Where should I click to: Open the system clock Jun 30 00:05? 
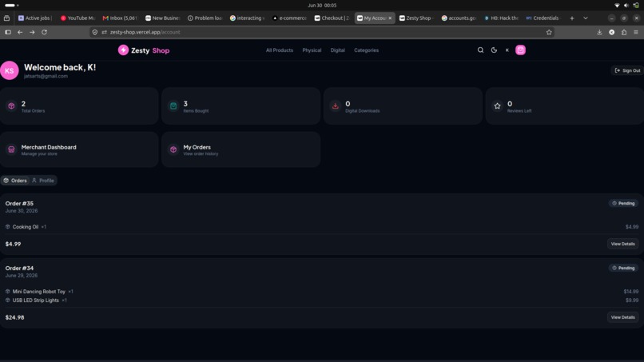322,6
